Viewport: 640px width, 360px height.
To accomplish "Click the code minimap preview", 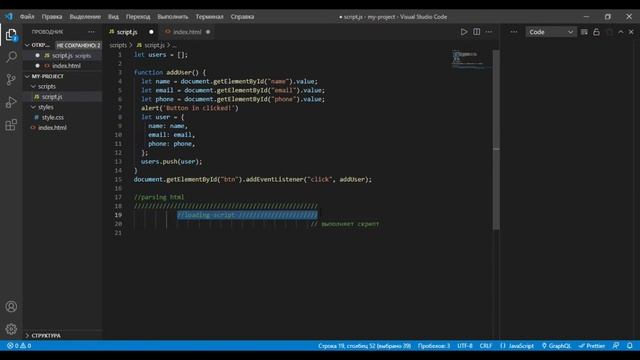I will (x=471, y=60).
